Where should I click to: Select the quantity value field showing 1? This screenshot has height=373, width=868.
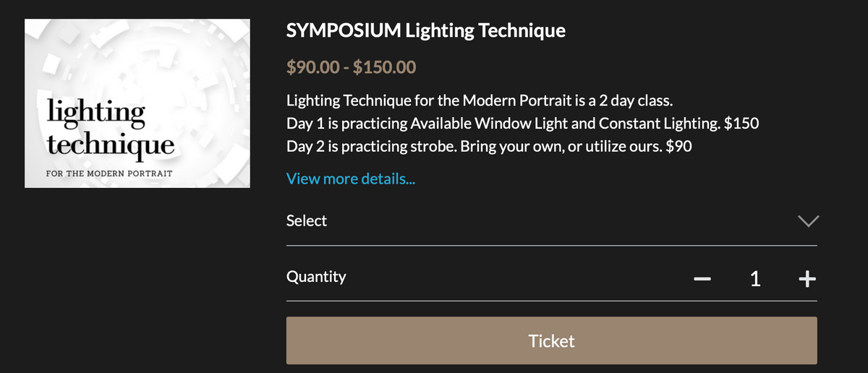[x=755, y=278]
